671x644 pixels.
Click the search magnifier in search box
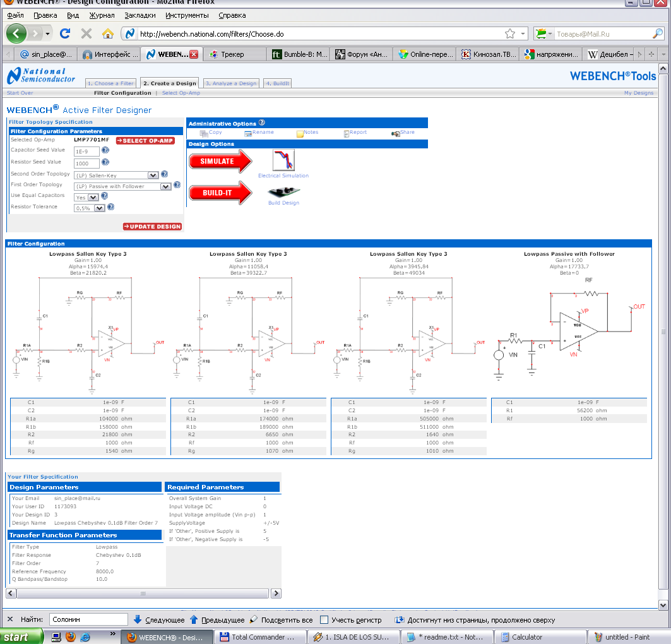pos(657,34)
